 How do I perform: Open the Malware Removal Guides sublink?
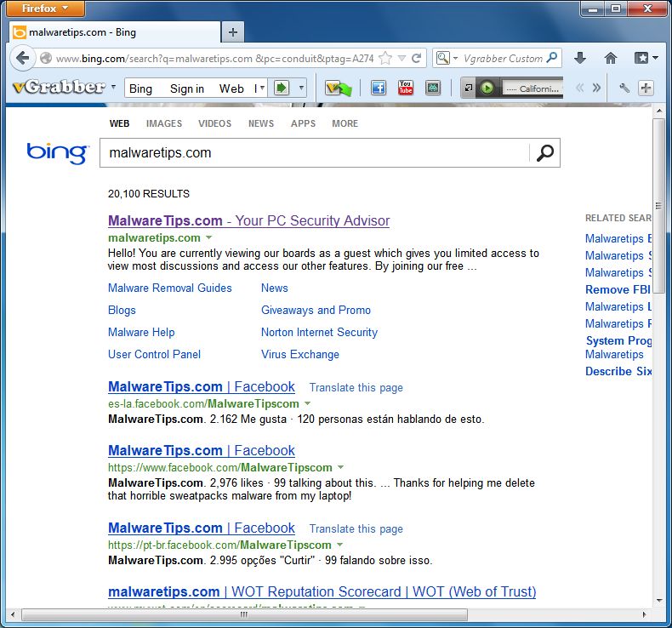coord(170,288)
